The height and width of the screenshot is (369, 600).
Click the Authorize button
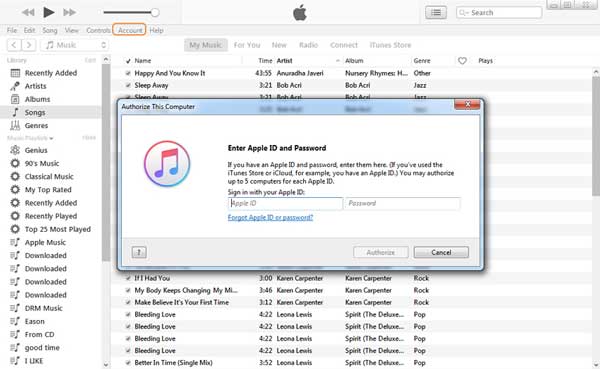(x=381, y=252)
